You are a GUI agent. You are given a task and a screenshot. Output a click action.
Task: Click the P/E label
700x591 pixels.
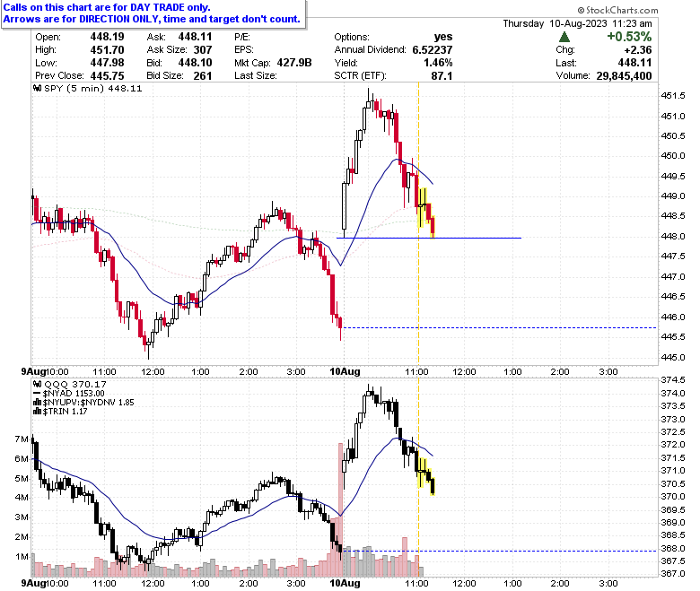coord(242,37)
